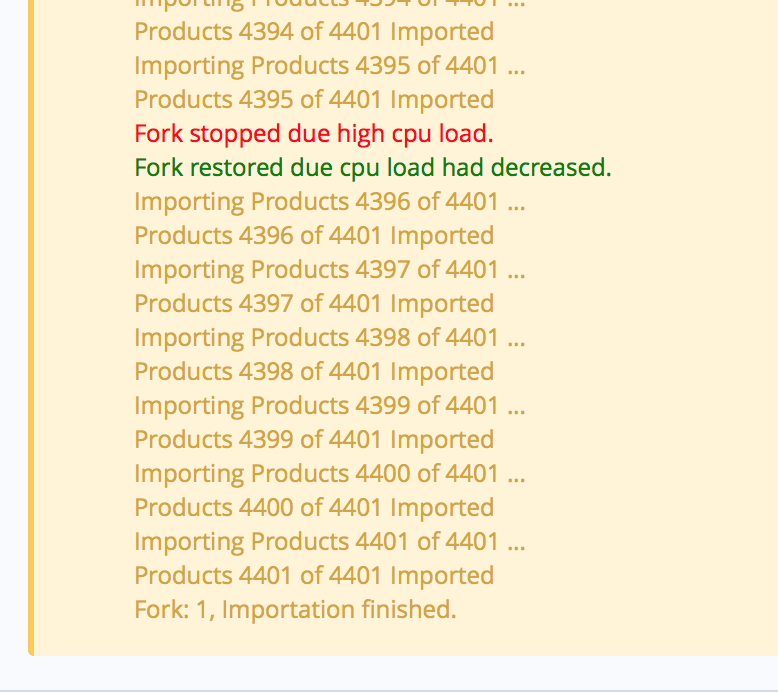
Task: Click empty area below 'Importation finished' in panel
Action: (x=397, y=640)
